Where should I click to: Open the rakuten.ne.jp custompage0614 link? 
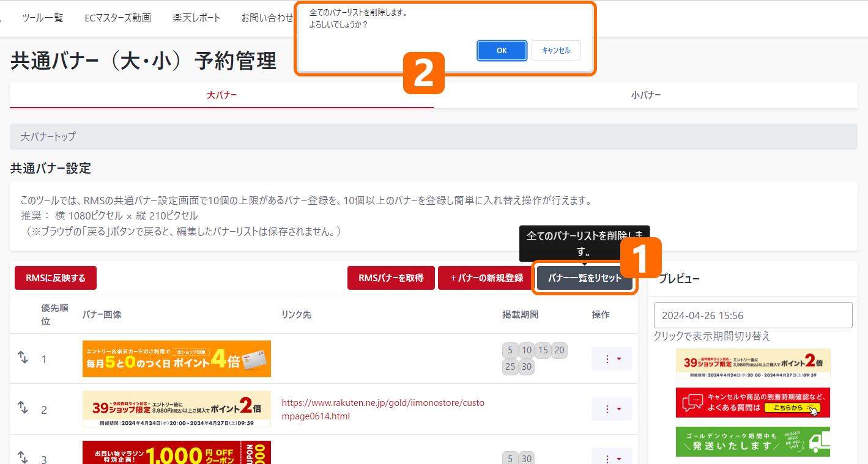point(382,410)
